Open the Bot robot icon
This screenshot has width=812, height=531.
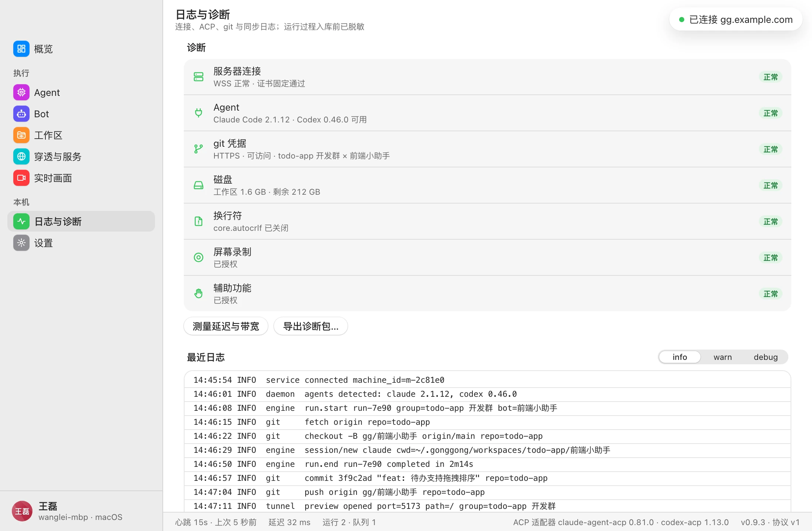pyautogui.click(x=21, y=114)
